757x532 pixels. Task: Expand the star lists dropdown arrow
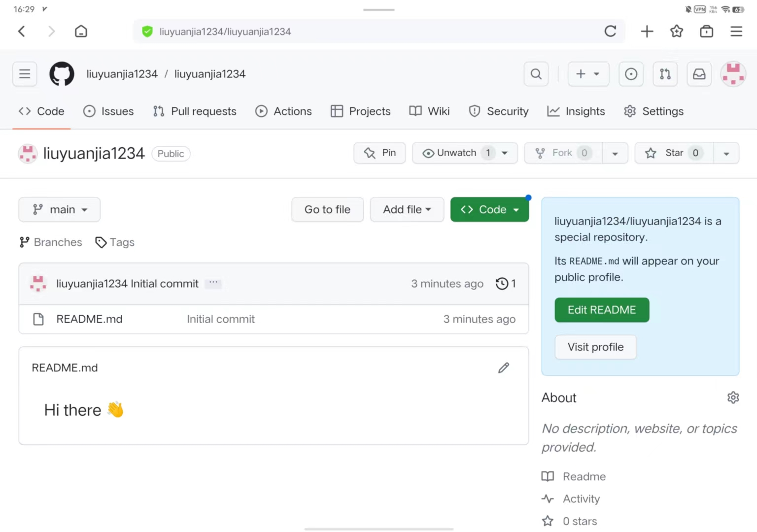(x=726, y=153)
